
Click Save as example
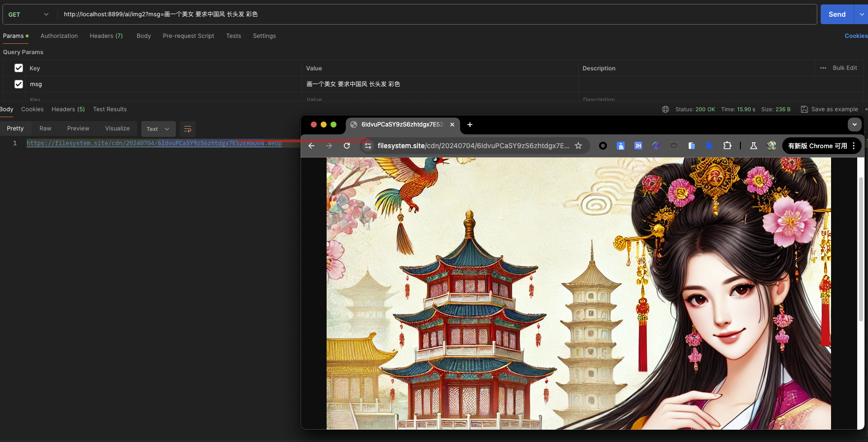[x=835, y=109]
